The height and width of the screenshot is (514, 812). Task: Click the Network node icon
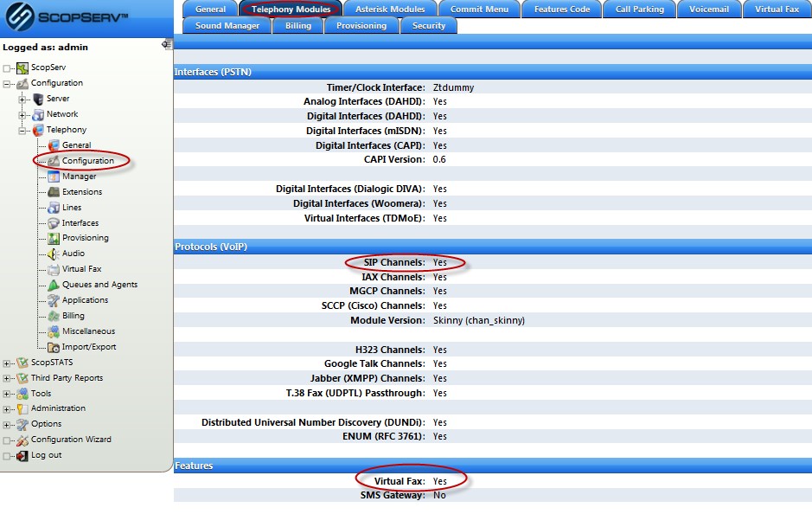[38, 114]
